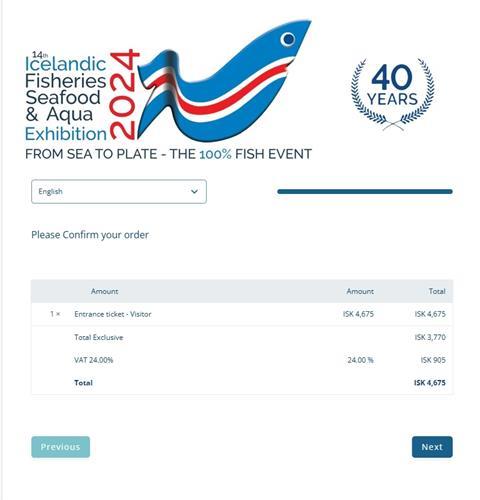
Task: Click the Please Confirm your order heading
Action: (90, 235)
